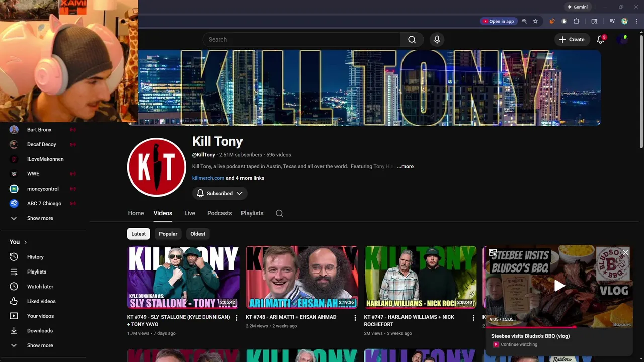This screenshot has height=362, width=644.
Task: Select the Latest sort chip
Action: point(138,234)
